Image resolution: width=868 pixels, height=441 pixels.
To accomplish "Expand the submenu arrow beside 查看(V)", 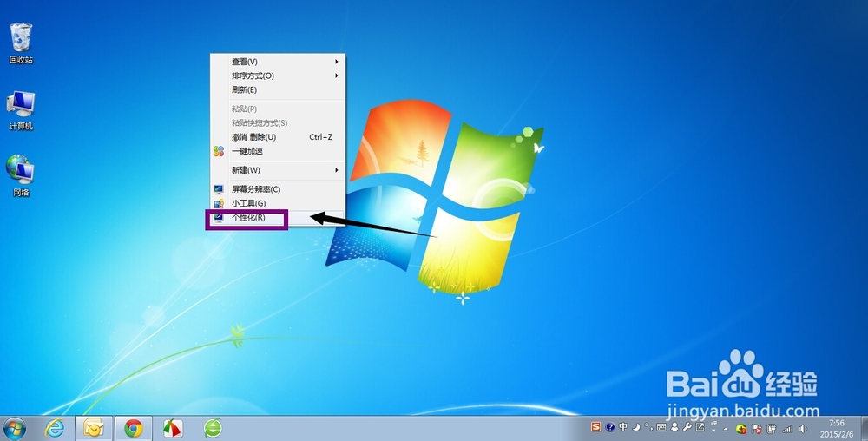I will [x=336, y=62].
